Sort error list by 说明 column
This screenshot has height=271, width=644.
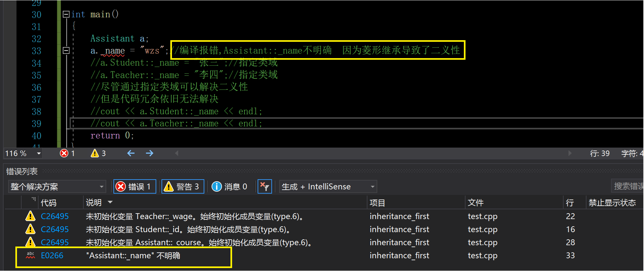click(x=94, y=203)
